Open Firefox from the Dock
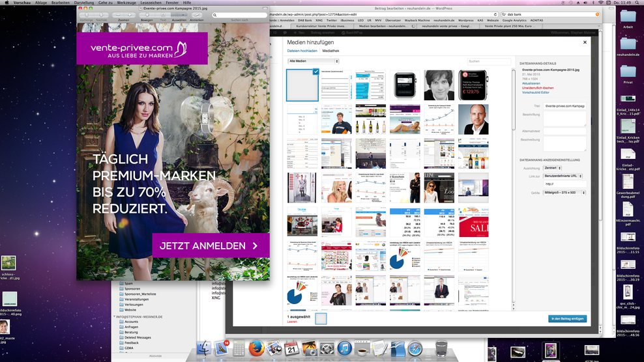Image resolution: width=644 pixels, height=362 pixels. 256,348
